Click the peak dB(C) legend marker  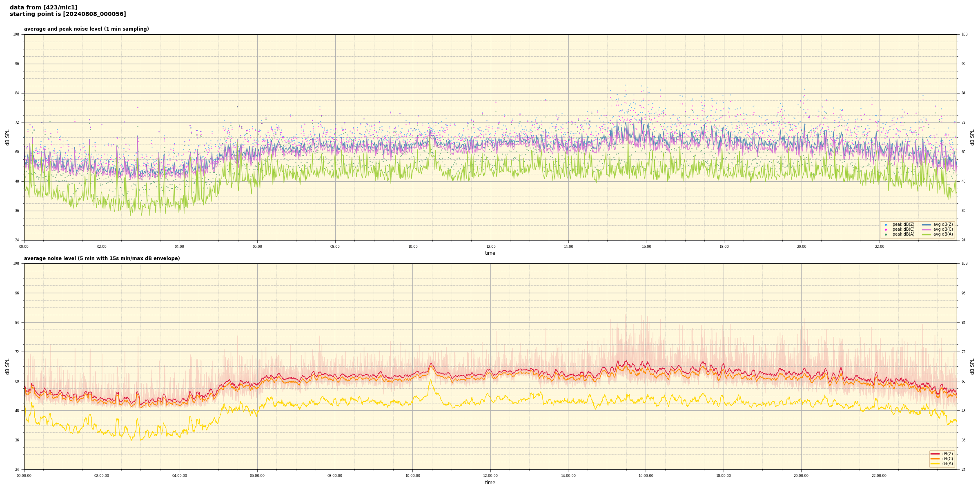pos(886,229)
